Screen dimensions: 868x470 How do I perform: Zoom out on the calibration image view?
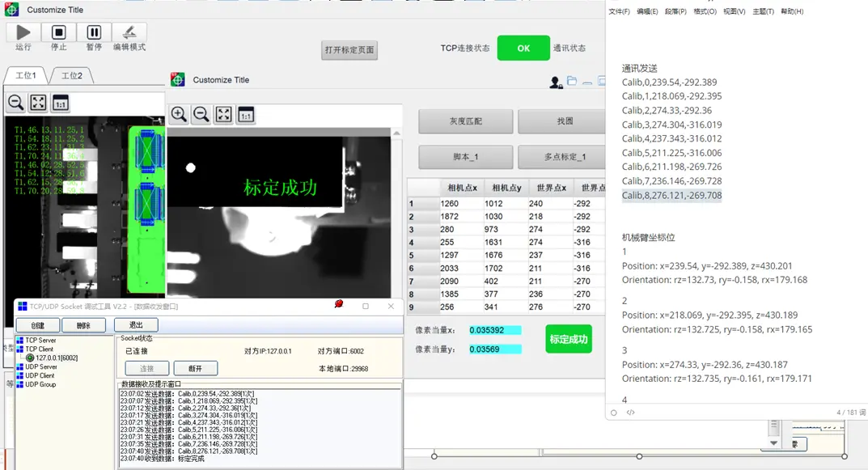coord(201,115)
